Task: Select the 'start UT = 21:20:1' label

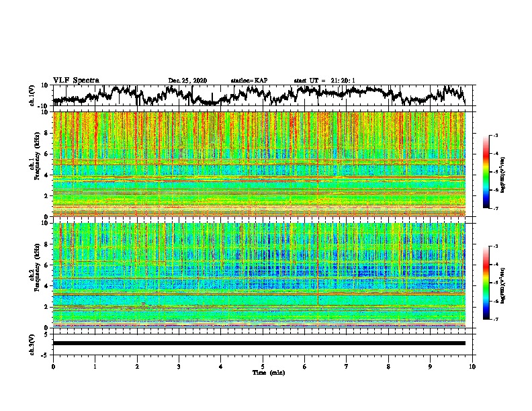Action: pos(324,81)
